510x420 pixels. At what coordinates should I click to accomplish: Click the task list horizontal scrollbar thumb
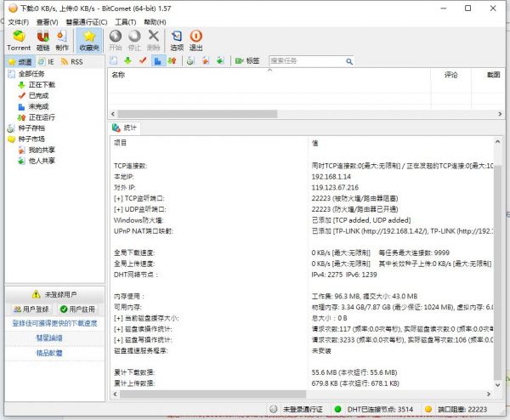(x=197, y=114)
